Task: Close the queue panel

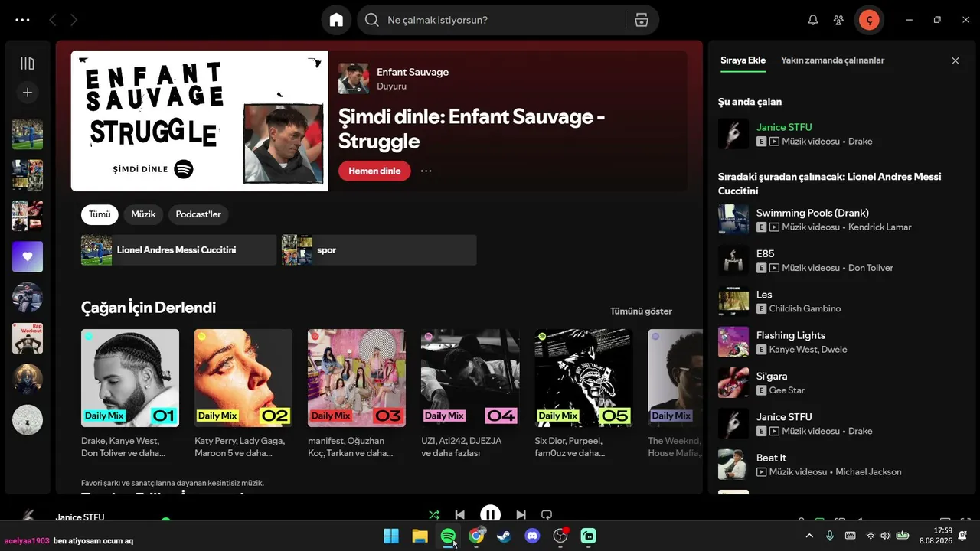Action: pyautogui.click(x=955, y=60)
